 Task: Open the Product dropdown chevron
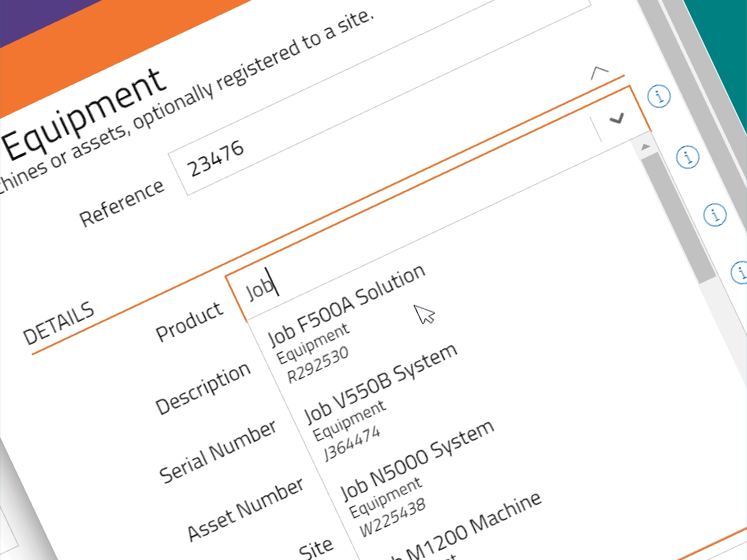pos(617,119)
